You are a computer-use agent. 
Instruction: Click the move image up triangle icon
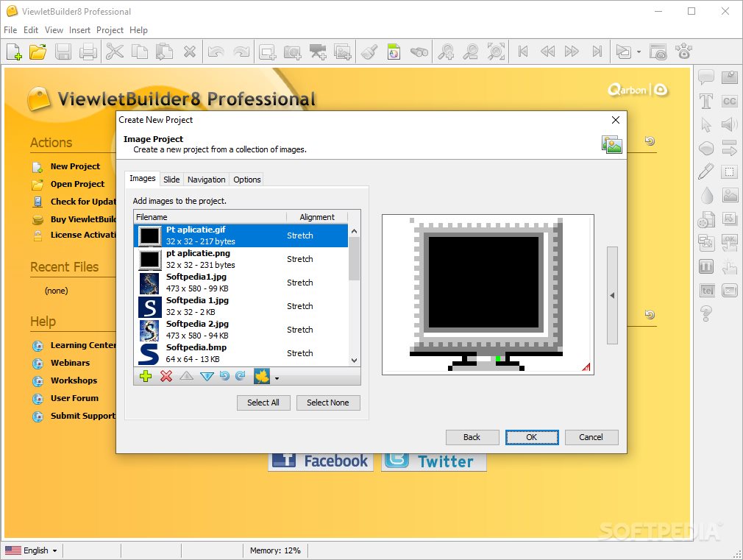pos(186,376)
